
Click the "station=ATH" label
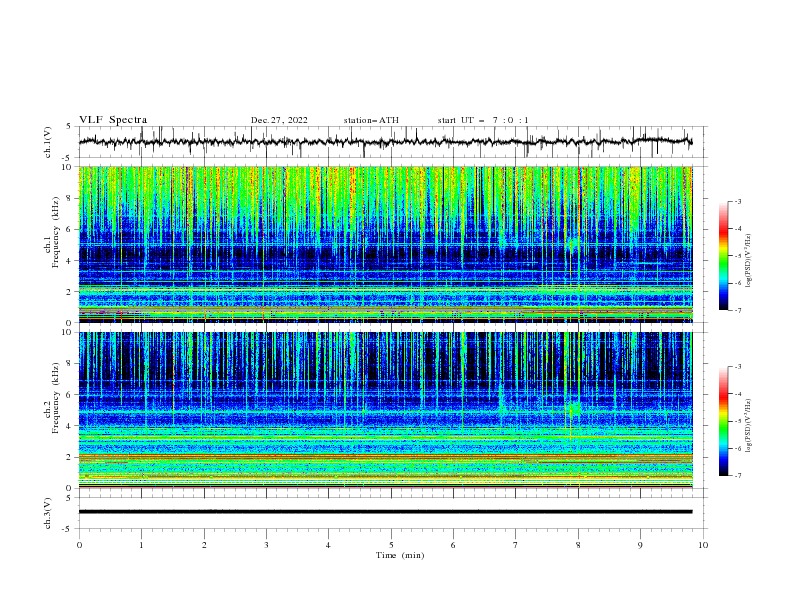pos(371,120)
